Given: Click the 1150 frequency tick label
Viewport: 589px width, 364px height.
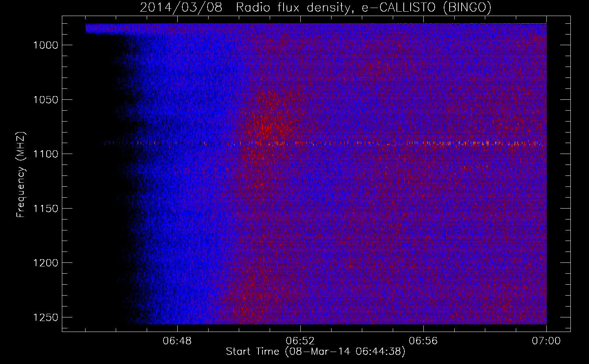Looking at the screenshot, I should (46, 209).
